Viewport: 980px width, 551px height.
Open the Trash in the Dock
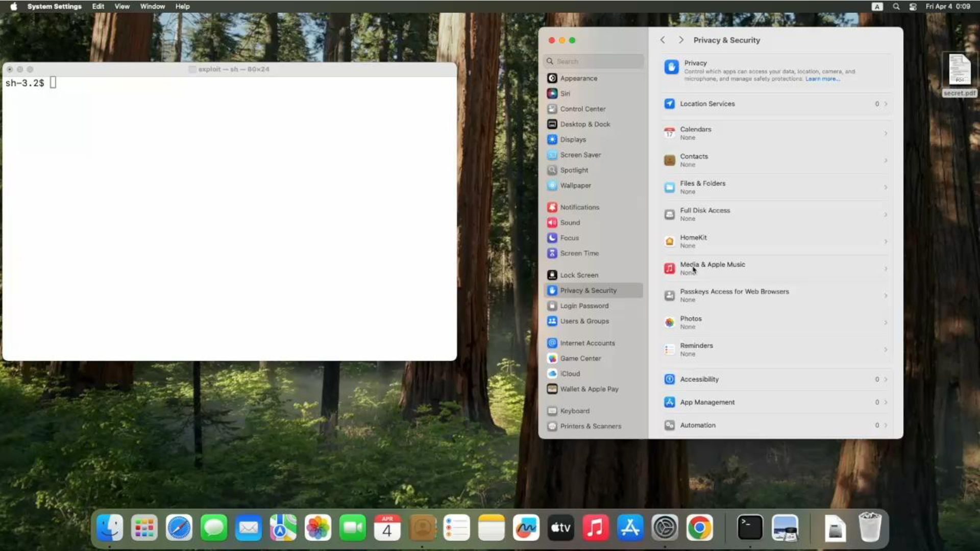coord(870,528)
